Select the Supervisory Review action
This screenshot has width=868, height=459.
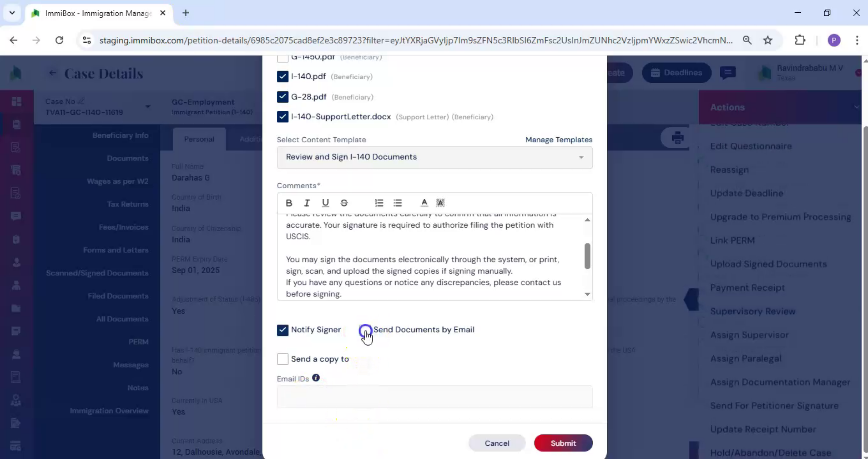point(753,311)
